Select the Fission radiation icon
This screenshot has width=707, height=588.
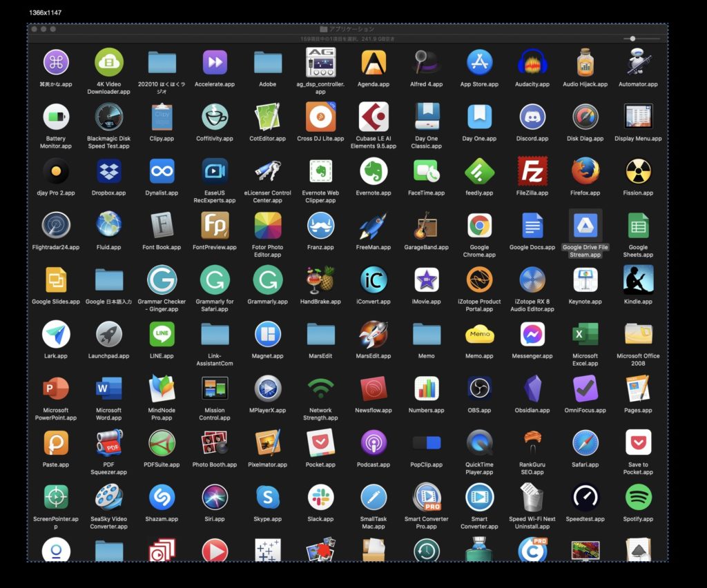(638, 171)
